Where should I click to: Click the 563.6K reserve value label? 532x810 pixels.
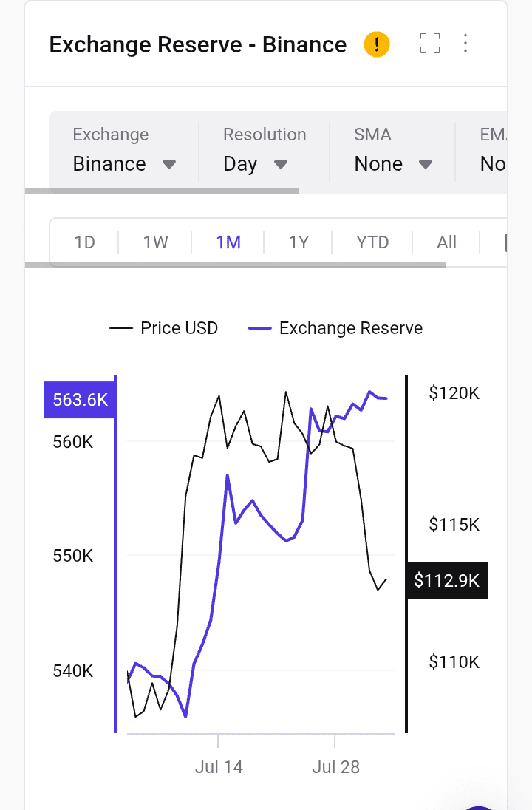tap(80, 401)
